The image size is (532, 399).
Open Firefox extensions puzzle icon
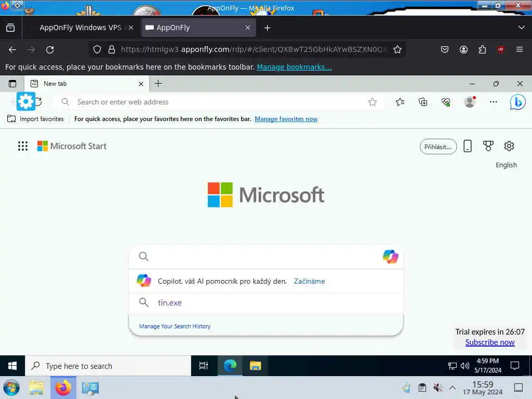pos(482,49)
